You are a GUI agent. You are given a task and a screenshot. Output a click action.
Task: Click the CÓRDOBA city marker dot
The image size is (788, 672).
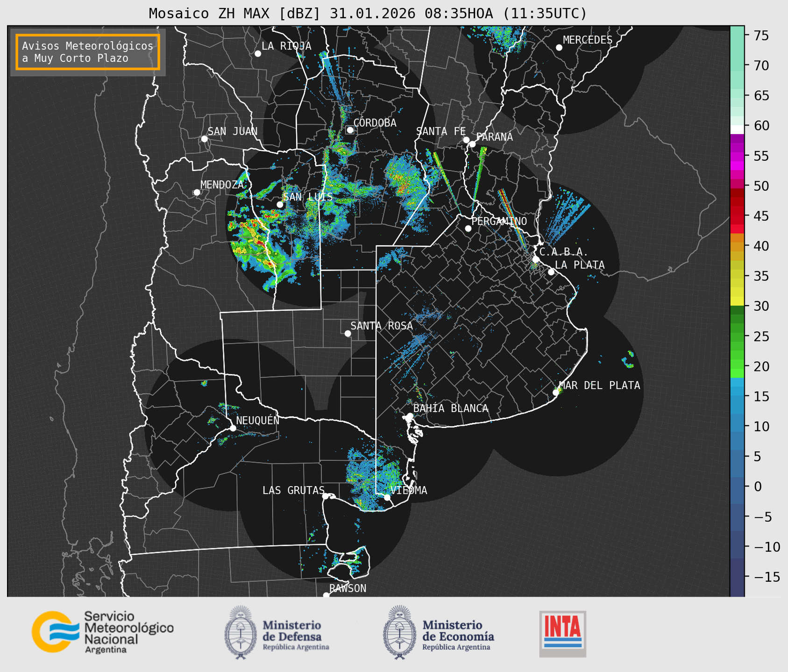coord(350,130)
